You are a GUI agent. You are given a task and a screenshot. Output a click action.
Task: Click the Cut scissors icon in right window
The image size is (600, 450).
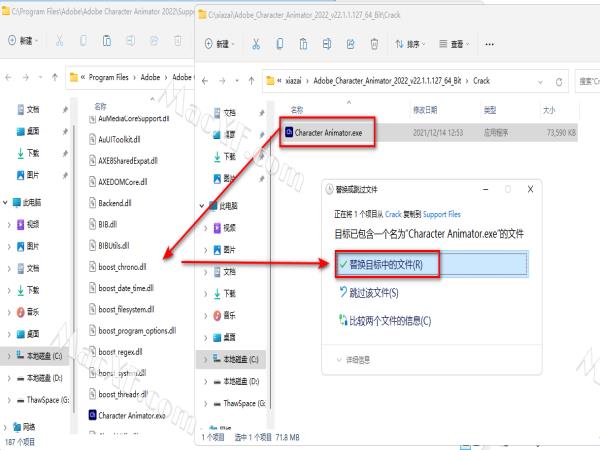(x=256, y=44)
